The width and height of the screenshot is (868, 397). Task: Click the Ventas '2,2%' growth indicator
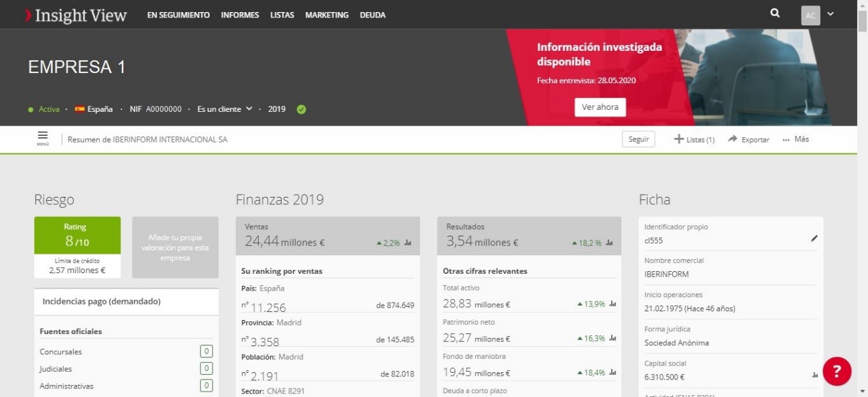(388, 243)
